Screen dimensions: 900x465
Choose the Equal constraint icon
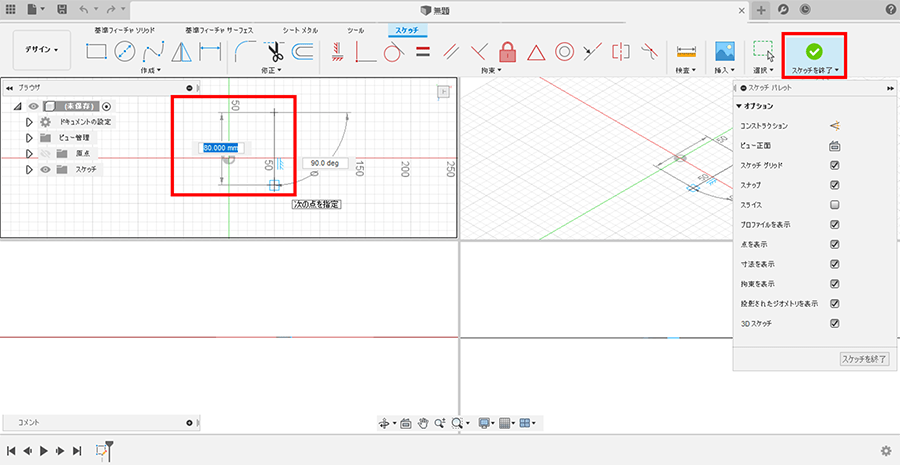pos(422,51)
